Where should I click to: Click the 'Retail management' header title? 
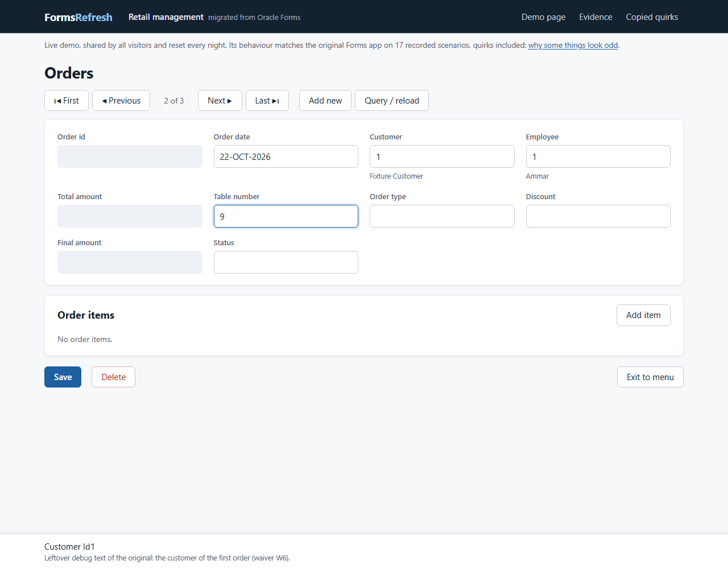tap(166, 17)
